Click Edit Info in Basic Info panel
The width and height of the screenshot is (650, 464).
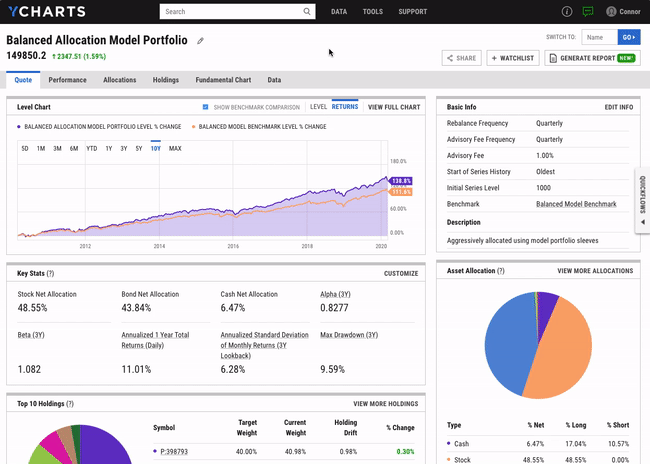618,107
